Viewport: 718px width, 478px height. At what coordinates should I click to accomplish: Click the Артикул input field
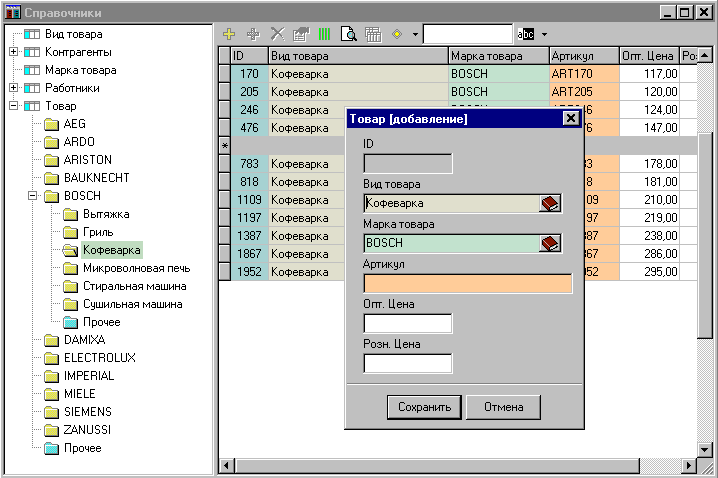coord(468,283)
